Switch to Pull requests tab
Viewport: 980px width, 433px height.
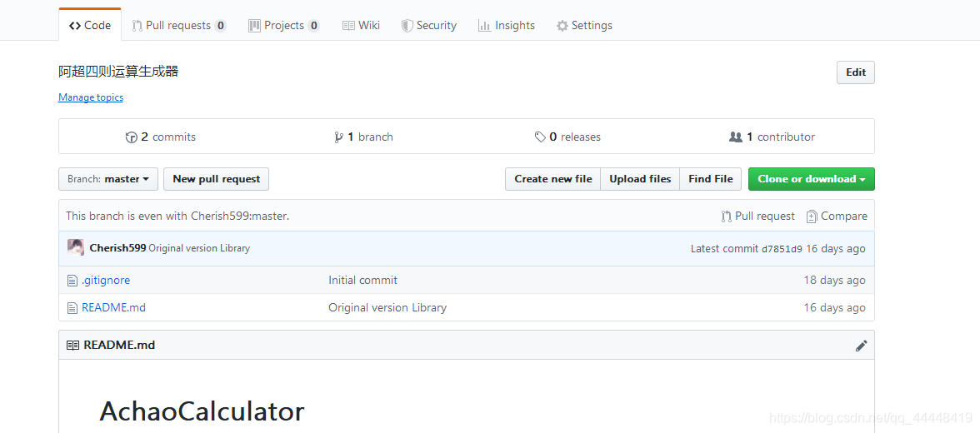(x=178, y=25)
